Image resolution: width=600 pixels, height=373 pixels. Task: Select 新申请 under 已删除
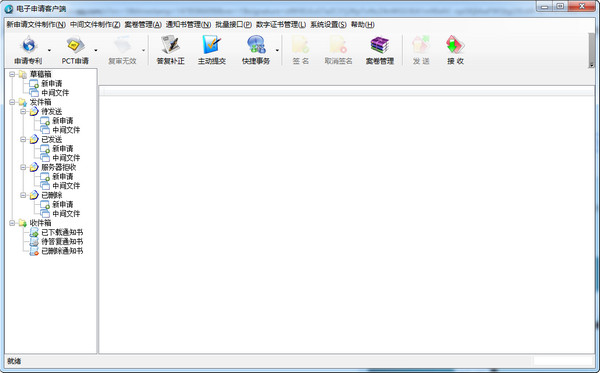(63, 204)
